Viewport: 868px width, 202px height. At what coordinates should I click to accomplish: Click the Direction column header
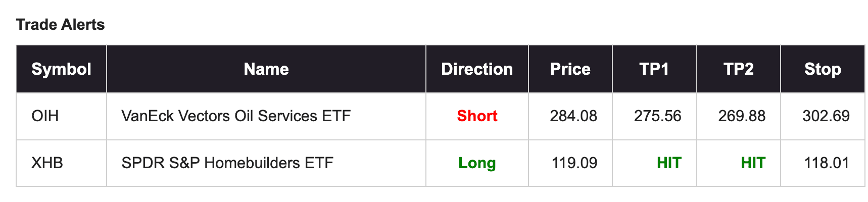pyautogui.click(x=477, y=69)
